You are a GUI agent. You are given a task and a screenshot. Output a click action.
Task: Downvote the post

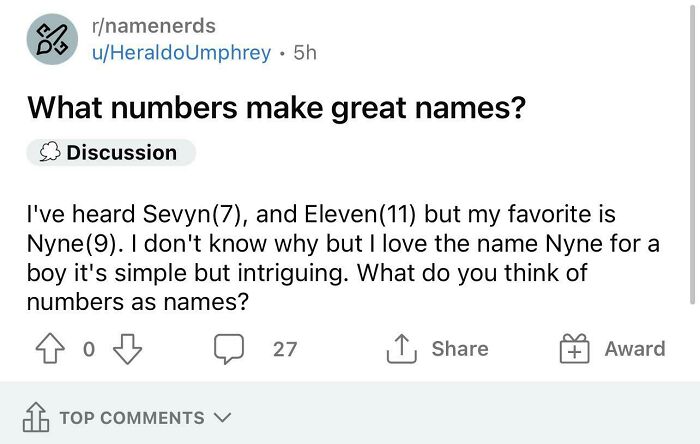click(x=125, y=349)
